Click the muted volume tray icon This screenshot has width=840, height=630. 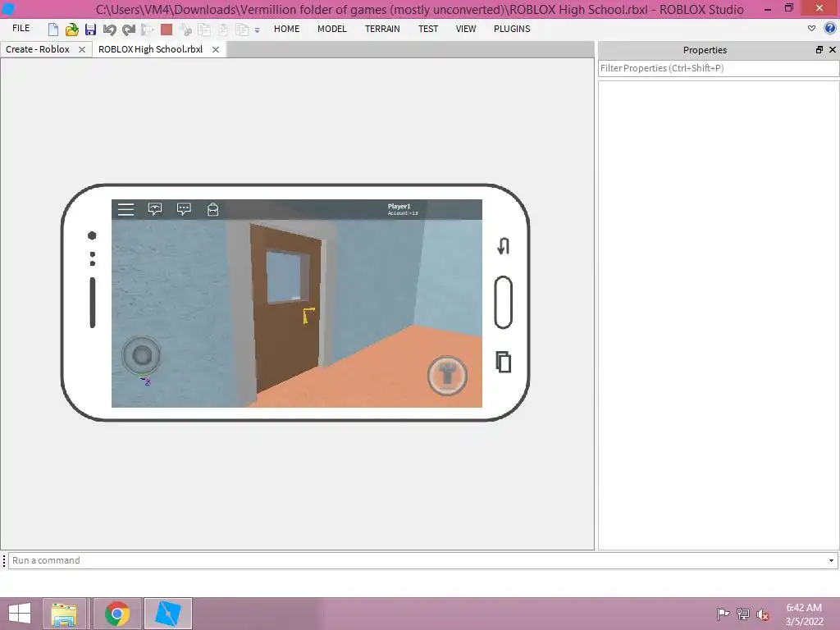coord(763,614)
